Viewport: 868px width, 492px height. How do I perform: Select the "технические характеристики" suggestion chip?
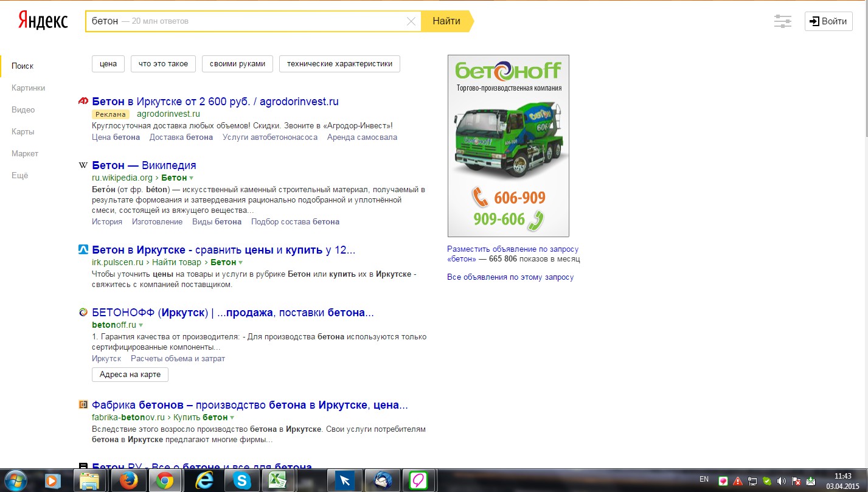(x=339, y=64)
